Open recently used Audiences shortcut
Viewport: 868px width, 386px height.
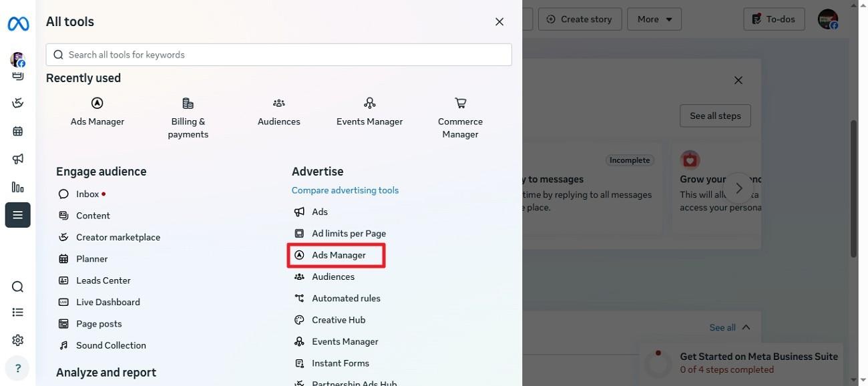point(279,112)
